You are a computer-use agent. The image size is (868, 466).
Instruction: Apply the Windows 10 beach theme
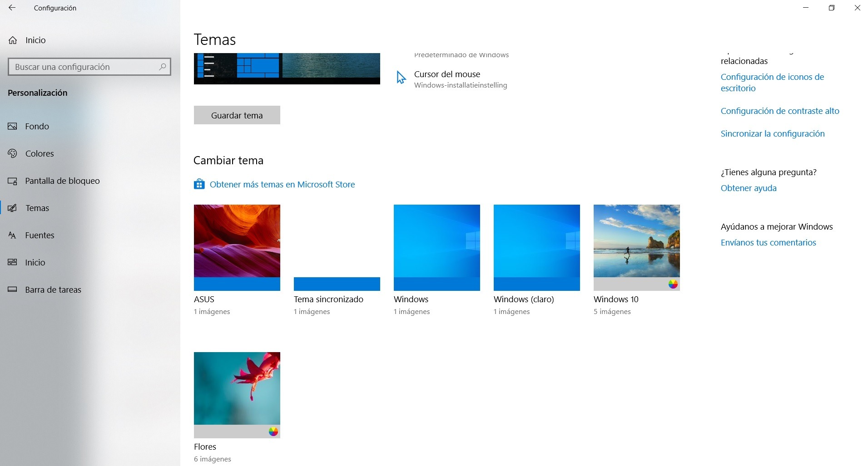point(636,247)
